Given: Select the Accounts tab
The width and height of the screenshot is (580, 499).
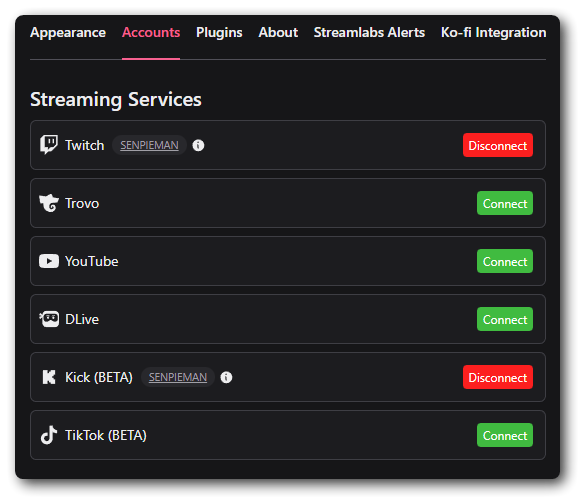Looking at the screenshot, I should [x=151, y=33].
